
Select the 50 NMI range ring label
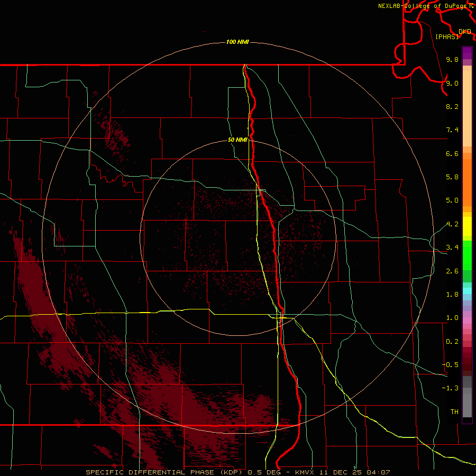[237, 140]
